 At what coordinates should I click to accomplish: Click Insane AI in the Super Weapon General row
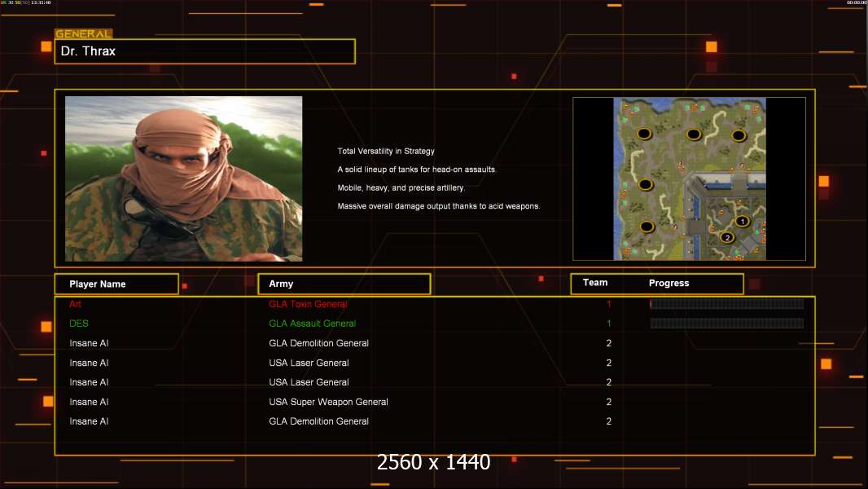89,402
